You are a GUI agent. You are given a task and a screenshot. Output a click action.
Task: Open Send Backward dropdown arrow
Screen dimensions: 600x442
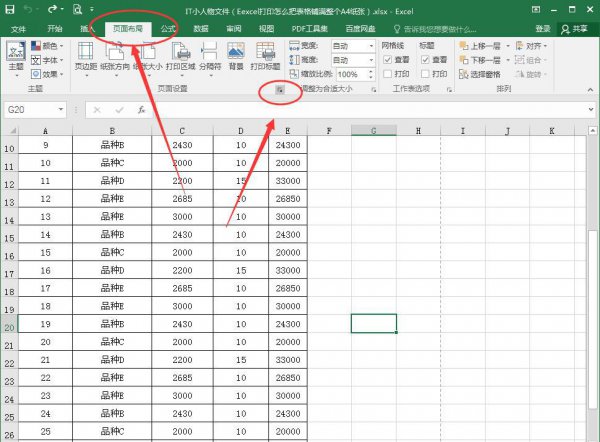pyautogui.click(x=508, y=60)
